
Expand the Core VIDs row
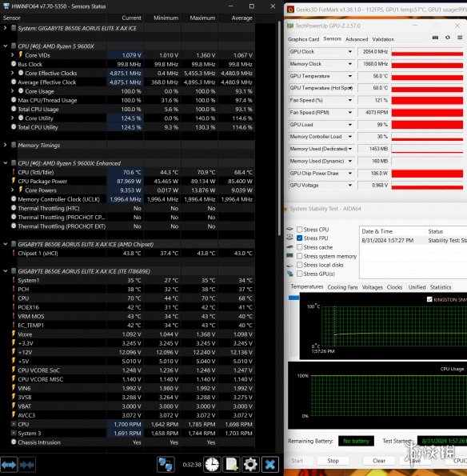tap(13, 55)
